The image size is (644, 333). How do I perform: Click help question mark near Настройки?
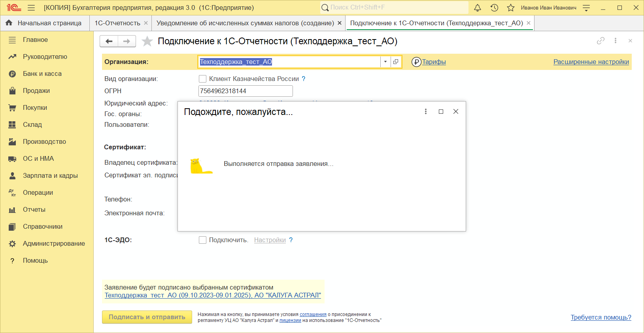tap(291, 240)
